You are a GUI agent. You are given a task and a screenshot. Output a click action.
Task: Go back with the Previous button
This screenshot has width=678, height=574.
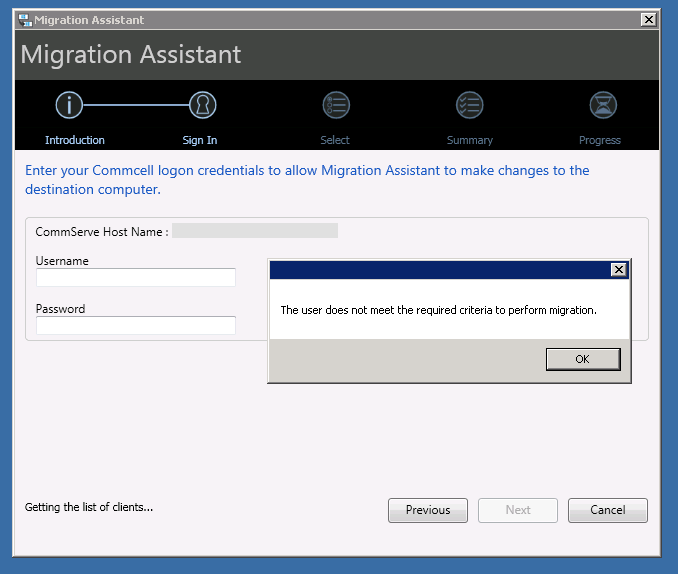pyautogui.click(x=428, y=510)
